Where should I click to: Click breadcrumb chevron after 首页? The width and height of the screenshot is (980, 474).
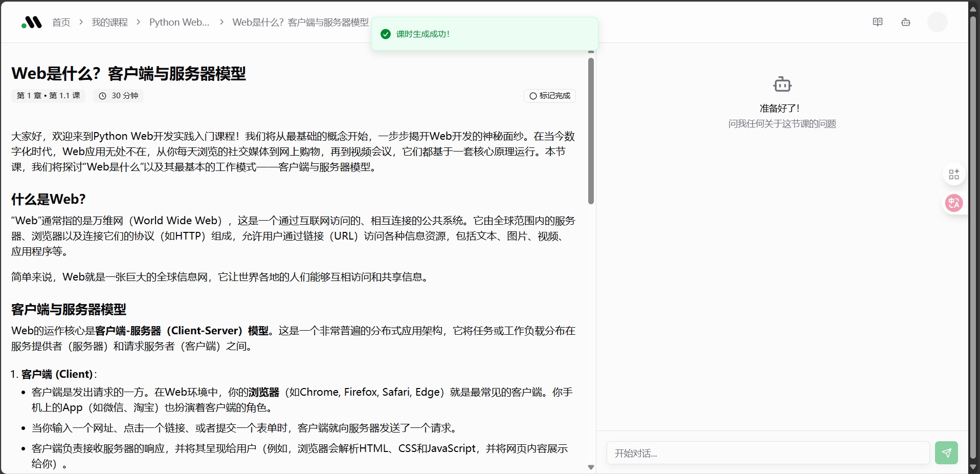pyautogui.click(x=81, y=23)
